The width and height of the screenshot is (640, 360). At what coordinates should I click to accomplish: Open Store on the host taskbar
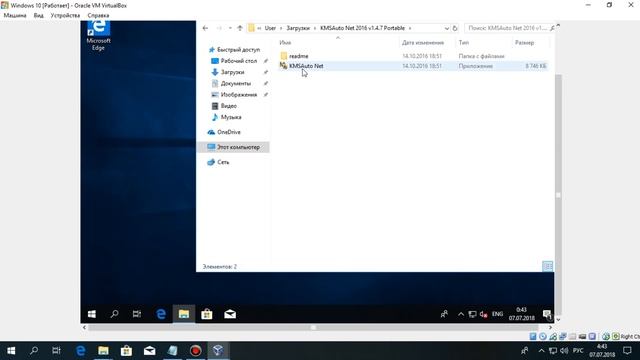pyautogui.click(x=126, y=351)
